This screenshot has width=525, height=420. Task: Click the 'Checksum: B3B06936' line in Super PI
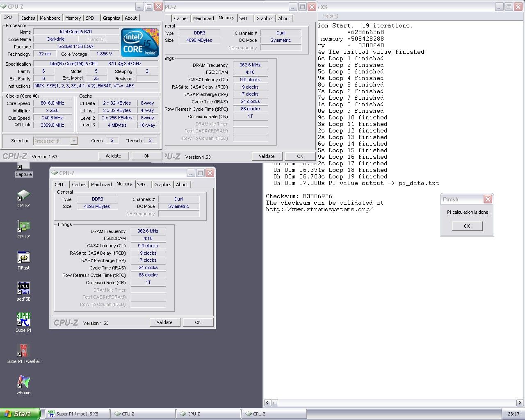click(299, 196)
